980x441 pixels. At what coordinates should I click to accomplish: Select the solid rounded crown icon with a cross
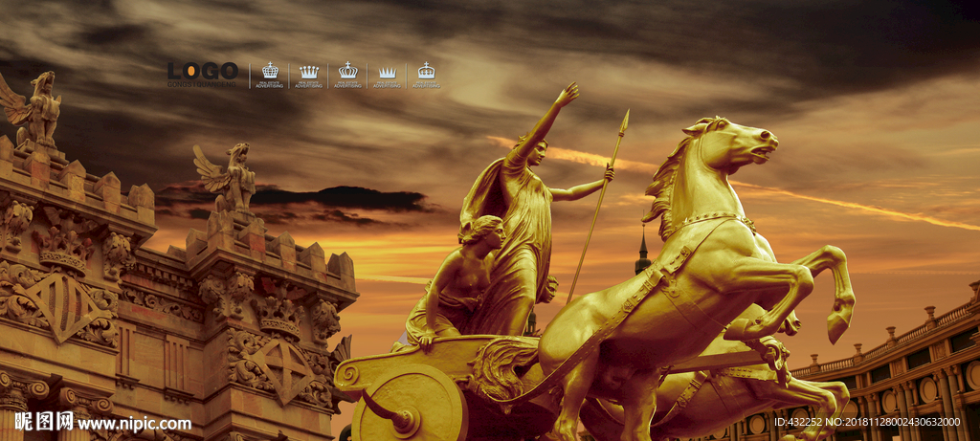click(426, 70)
